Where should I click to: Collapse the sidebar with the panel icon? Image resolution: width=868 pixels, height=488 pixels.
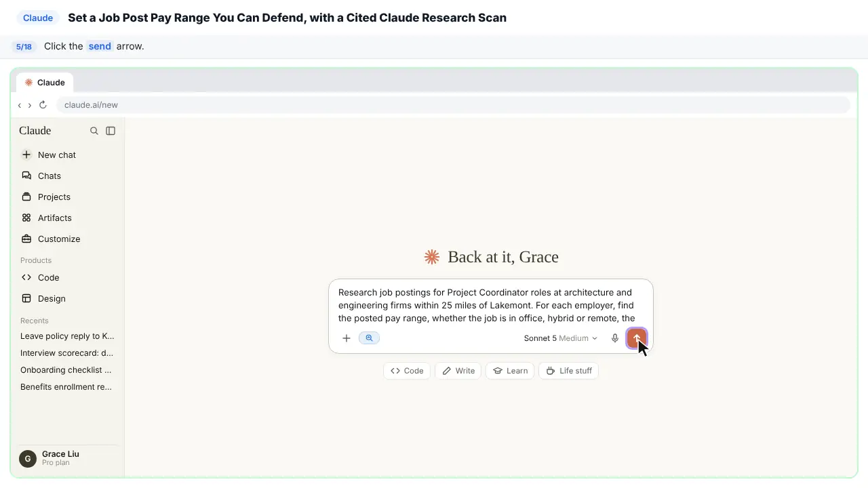pyautogui.click(x=111, y=131)
